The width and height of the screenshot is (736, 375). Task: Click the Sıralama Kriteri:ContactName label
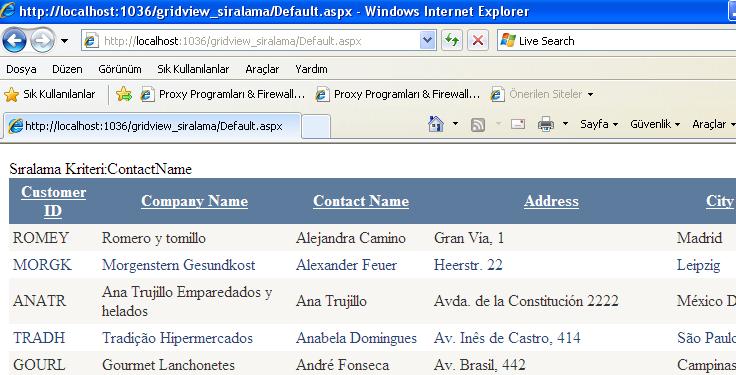[x=100, y=169]
